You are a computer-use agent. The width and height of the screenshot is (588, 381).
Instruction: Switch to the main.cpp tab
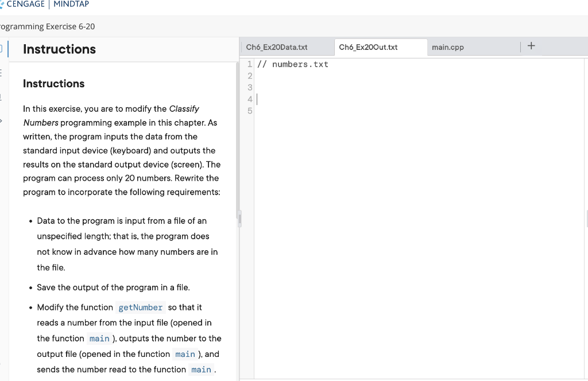(448, 47)
